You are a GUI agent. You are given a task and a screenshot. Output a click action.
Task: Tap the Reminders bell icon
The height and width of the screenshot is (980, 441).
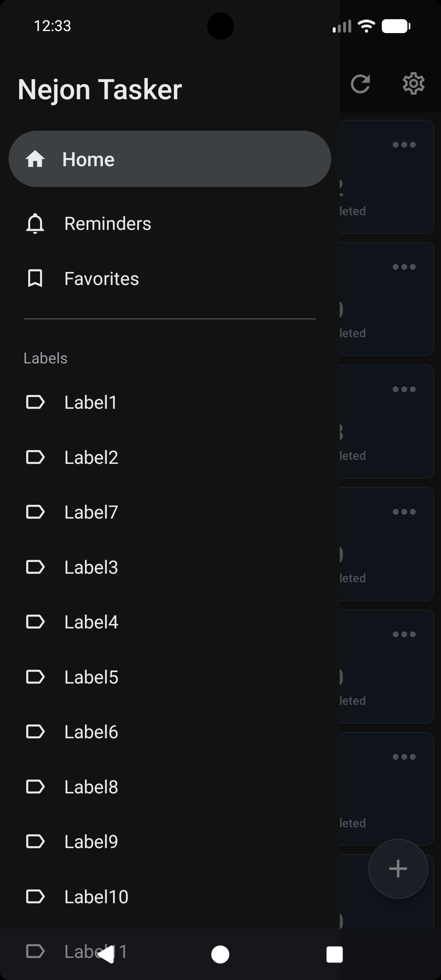click(35, 224)
